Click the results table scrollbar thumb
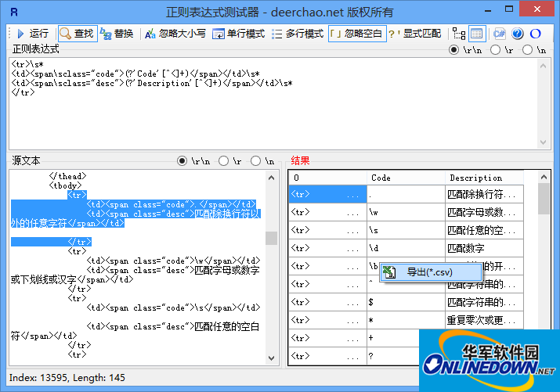The height and width of the screenshot is (392, 560). click(x=544, y=199)
